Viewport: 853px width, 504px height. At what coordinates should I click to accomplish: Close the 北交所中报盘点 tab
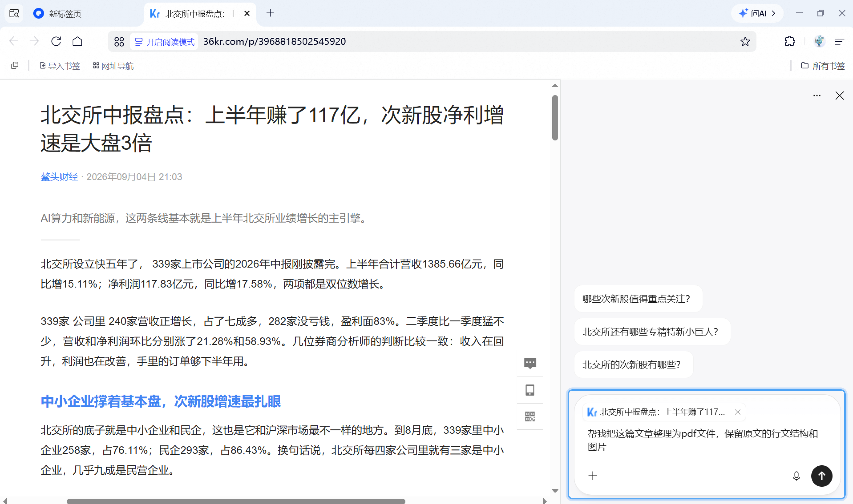247,13
